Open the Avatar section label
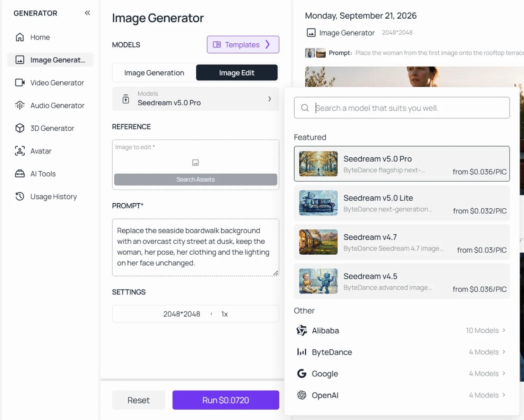The height and width of the screenshot is (420, 524). [41, 151]
